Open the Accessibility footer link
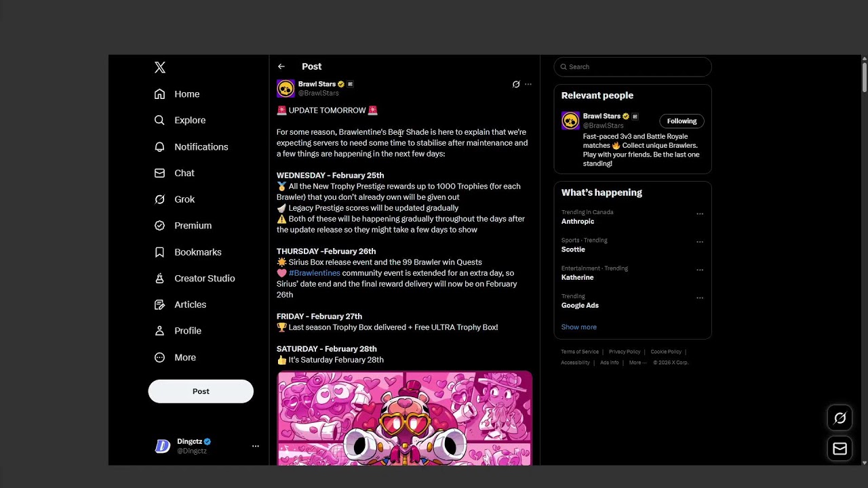The height and width of the screenshot is (488, 868). coord(575,363)
